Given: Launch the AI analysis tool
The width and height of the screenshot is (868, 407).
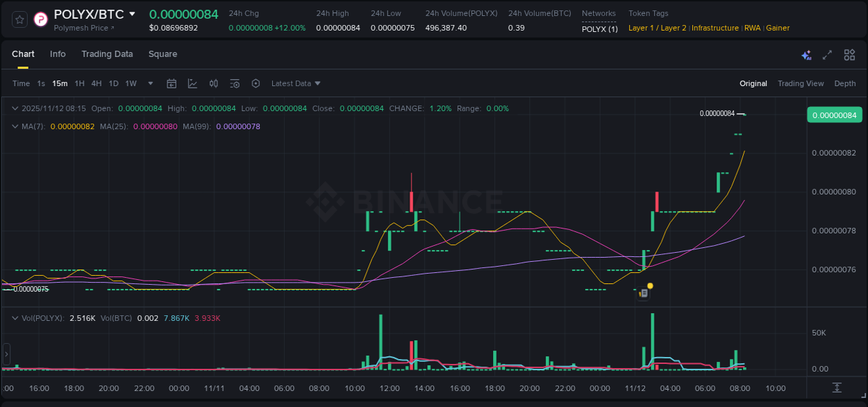Looking at the screenshot, I should [806, 53].
